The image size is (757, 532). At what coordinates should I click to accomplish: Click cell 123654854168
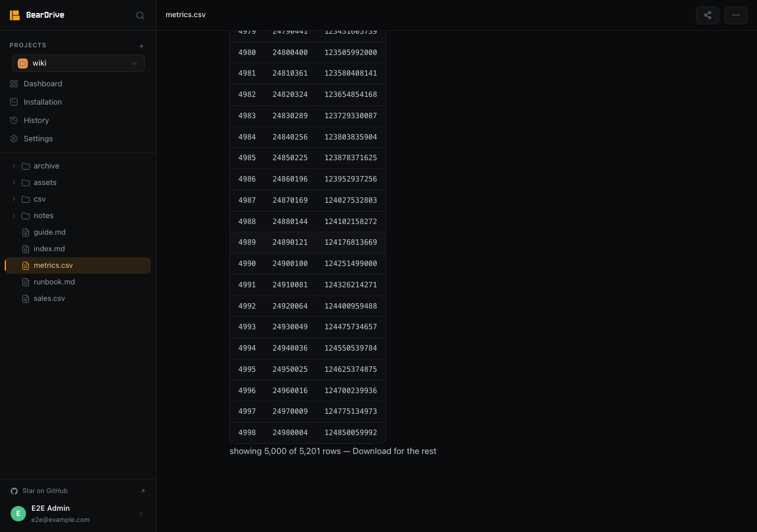click(x=351, y=95)
